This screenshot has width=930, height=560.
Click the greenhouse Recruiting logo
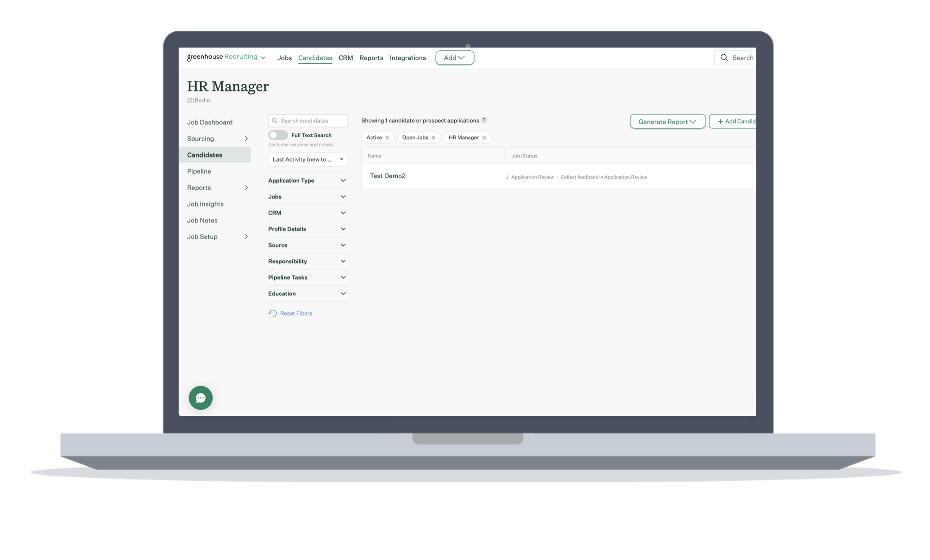[x=222, y=57]
